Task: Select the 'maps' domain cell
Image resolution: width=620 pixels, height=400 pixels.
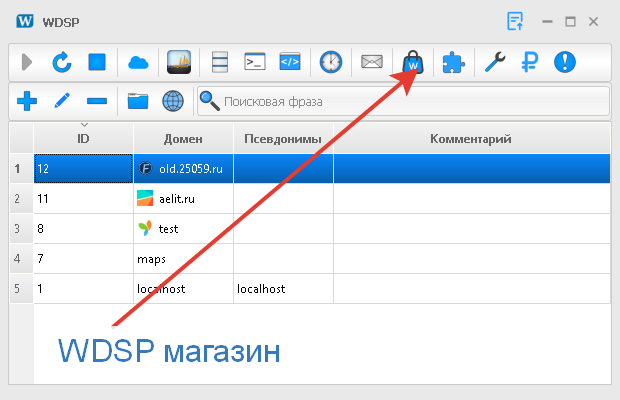Action: (x=183, y=259)
